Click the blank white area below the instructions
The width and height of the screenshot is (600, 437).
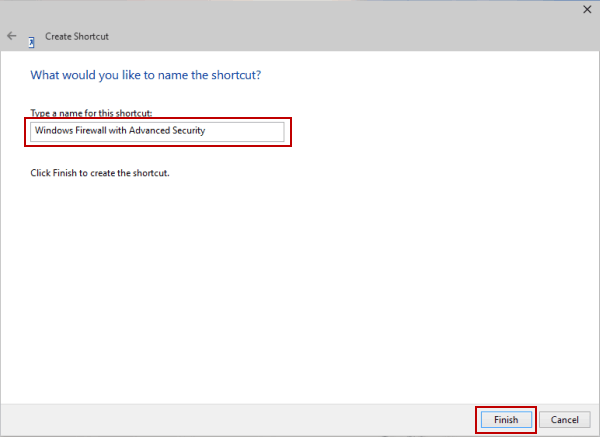(x=300, y=290)
